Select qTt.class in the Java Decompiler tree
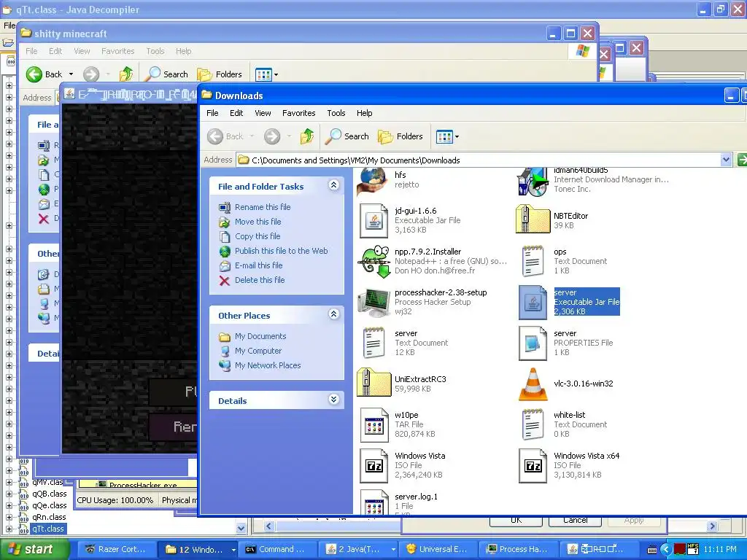Image resolution: width=747 pixels, height=560 pixels. click(48, 529)
